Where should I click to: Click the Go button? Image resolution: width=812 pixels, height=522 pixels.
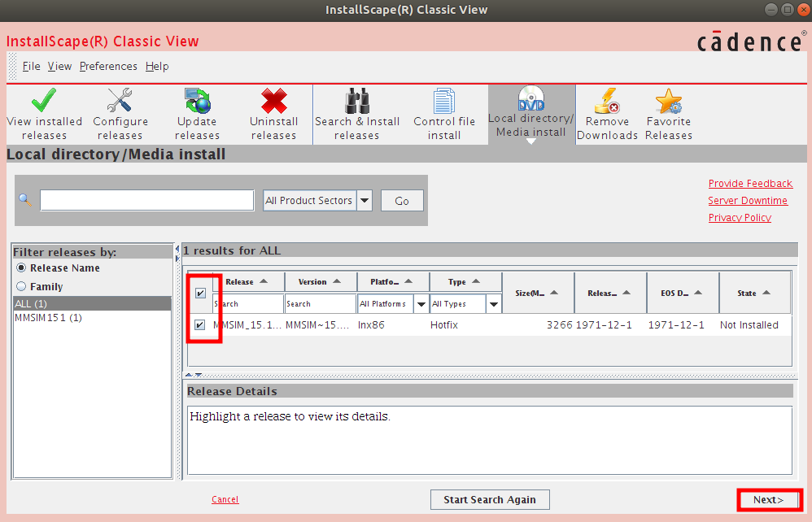[402, 201]
